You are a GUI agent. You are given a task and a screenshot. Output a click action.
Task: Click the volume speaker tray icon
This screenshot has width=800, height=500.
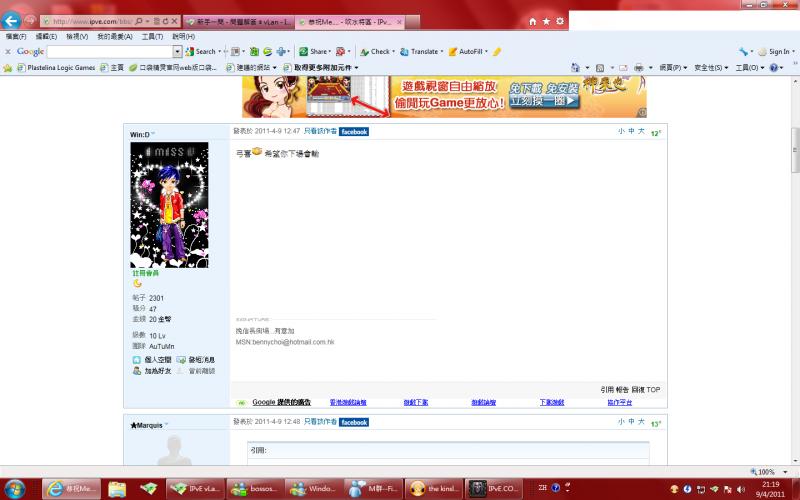tap(741, 489)
